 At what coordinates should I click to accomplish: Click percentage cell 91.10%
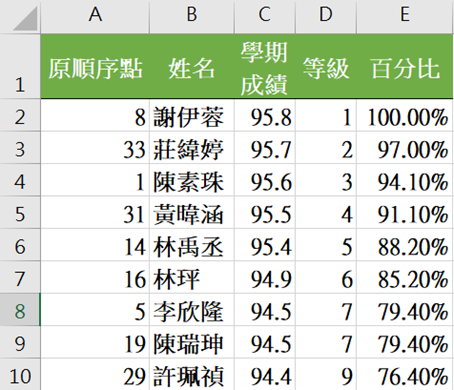(405, 212)
